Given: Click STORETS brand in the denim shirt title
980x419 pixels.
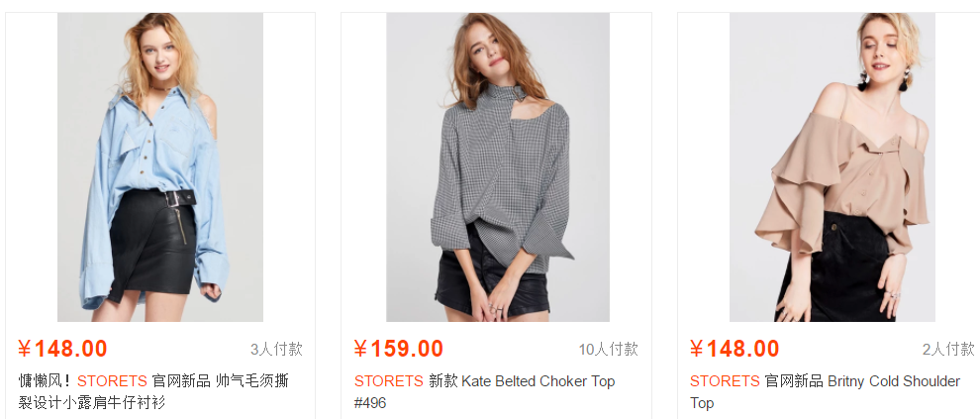Looking at the screenshot, I should [x=112, y=380].
